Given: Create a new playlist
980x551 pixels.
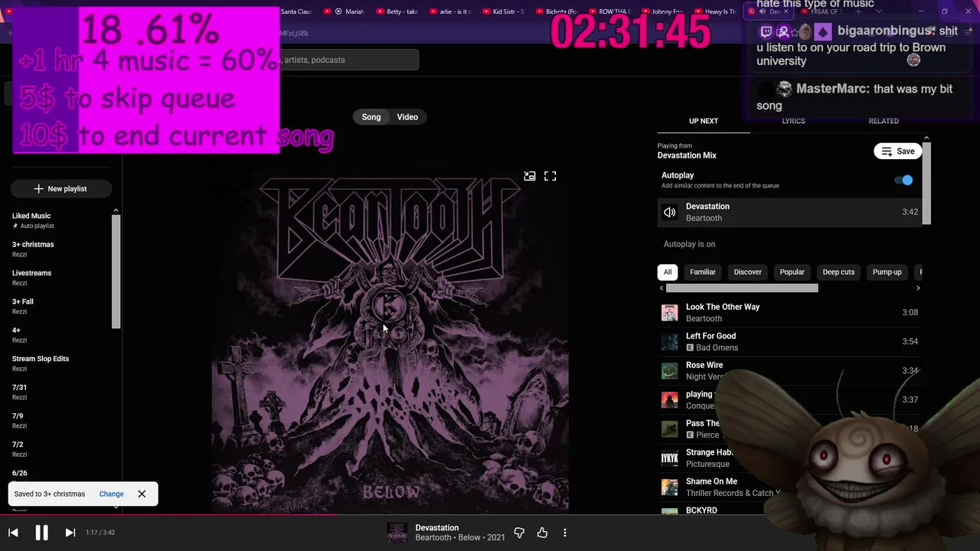Looking at the screenshot, I should click(x=61, y=188).
